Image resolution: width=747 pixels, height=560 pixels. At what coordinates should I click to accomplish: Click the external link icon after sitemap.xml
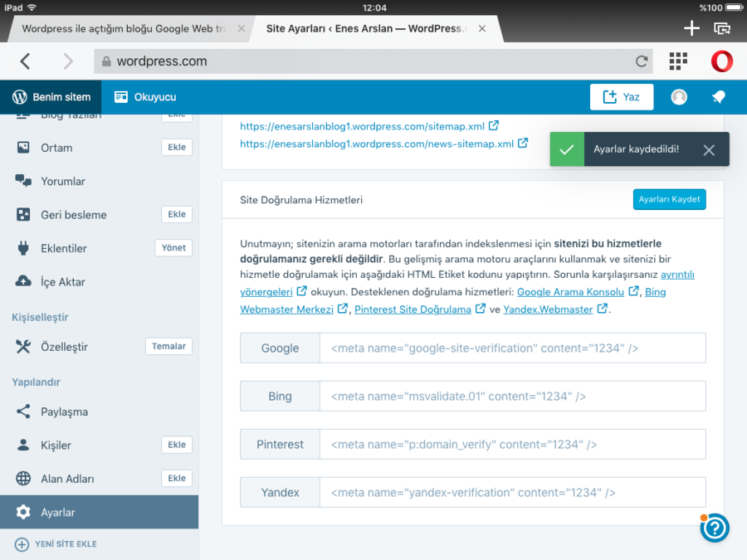click(x=494, y=126)
